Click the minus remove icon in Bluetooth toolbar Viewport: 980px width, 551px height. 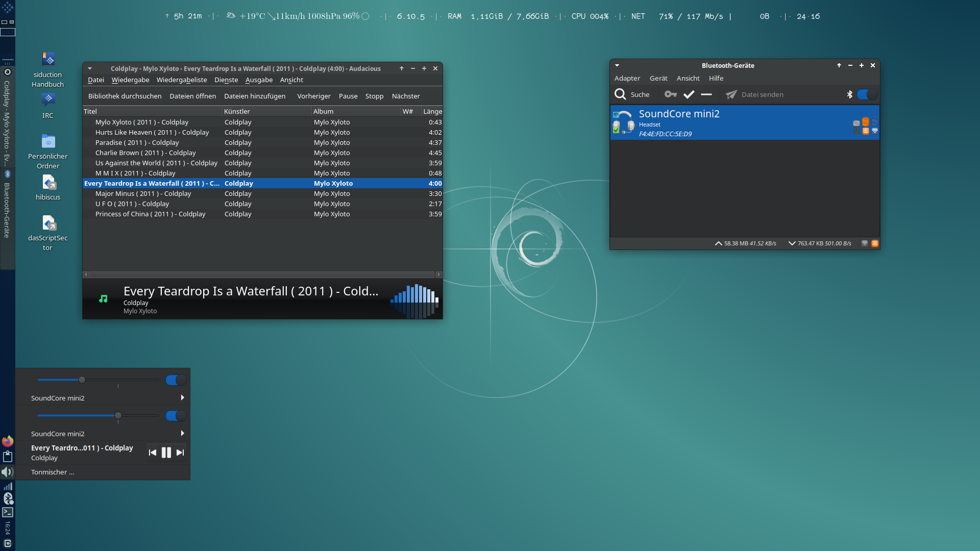(x=706, y=94)
